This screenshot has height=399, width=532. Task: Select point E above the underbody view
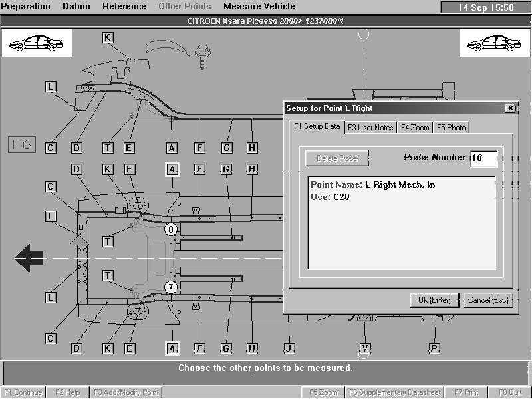(129, 169)
